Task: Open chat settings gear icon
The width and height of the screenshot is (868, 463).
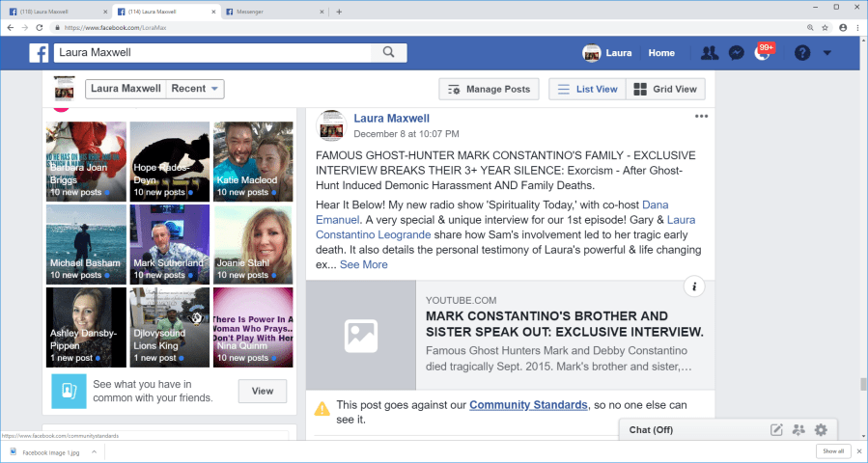Action: [x=821, y=430]
